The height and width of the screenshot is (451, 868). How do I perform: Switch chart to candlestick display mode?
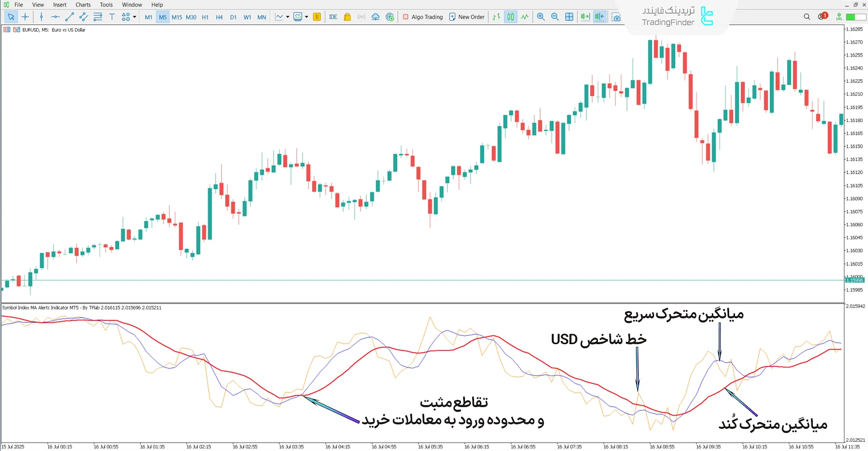510,17
